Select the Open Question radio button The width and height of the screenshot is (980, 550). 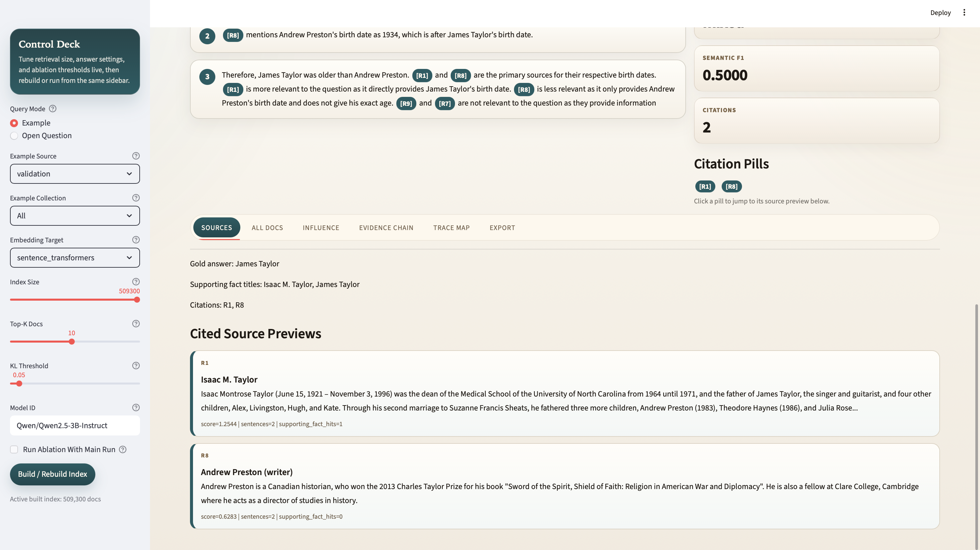click(14, 136)
